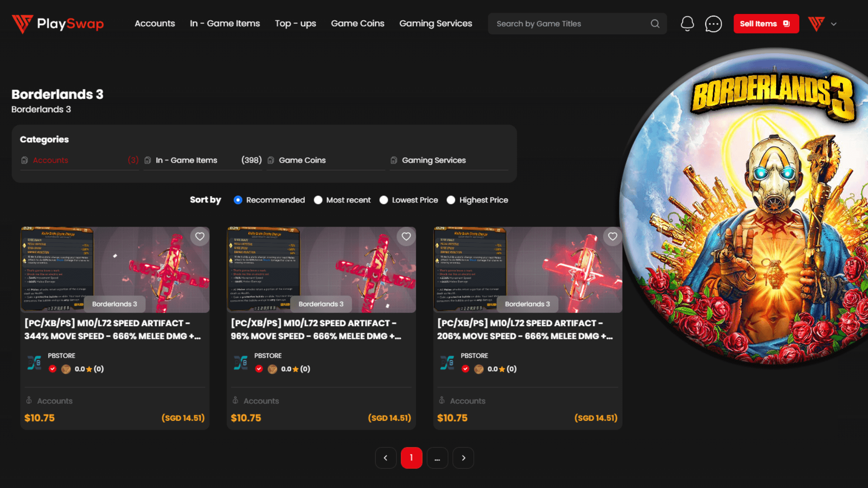Click Borderlands 3 tag on 96% listing
The height and width of the screenshot is (488, 868).
[x=321, y=304]
